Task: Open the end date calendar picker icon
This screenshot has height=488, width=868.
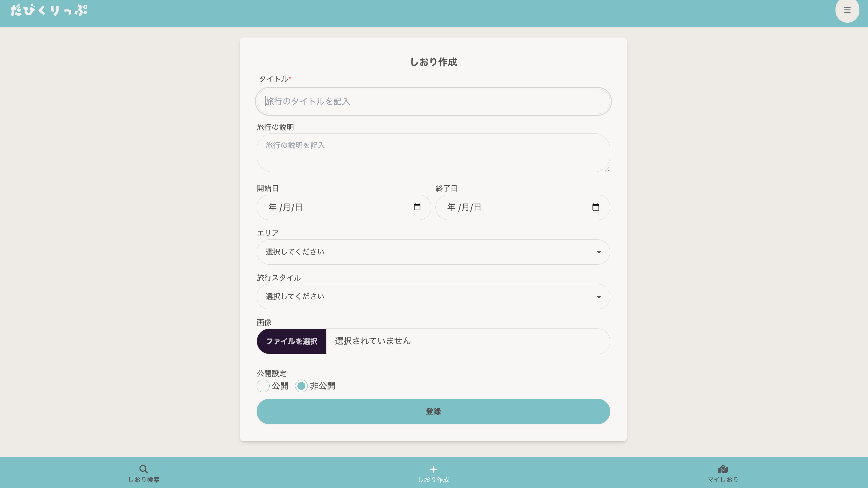Action: pos(595,207)
